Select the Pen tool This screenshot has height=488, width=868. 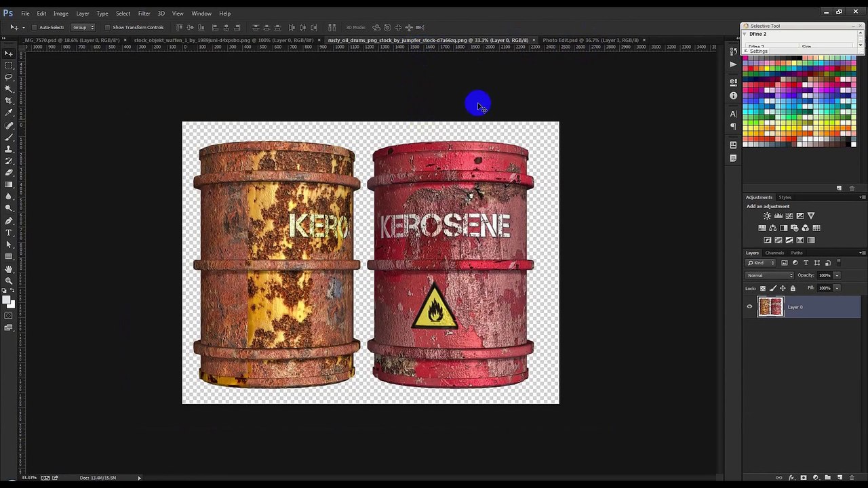point(9,220)
